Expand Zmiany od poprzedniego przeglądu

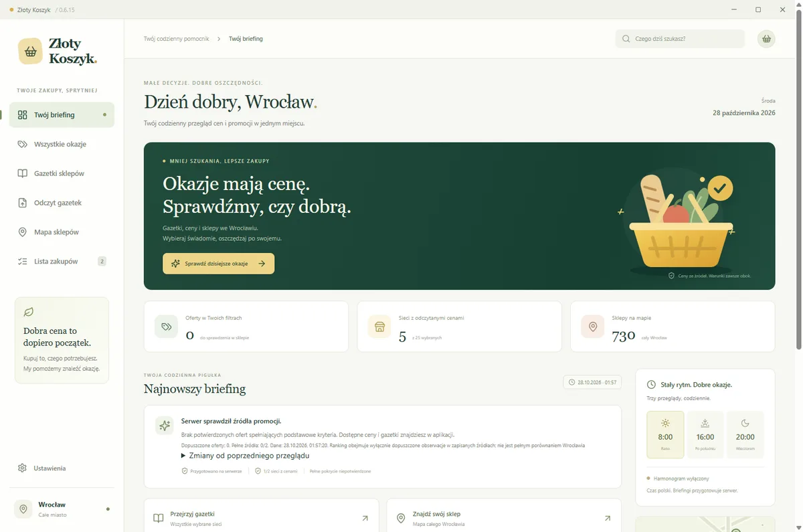click(x=246, y=456)
